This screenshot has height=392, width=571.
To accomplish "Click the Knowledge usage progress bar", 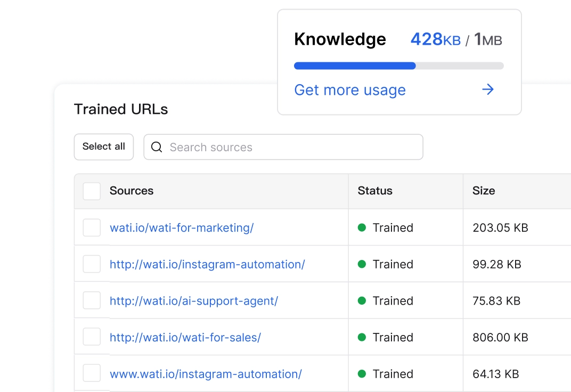I will [398, 66].
